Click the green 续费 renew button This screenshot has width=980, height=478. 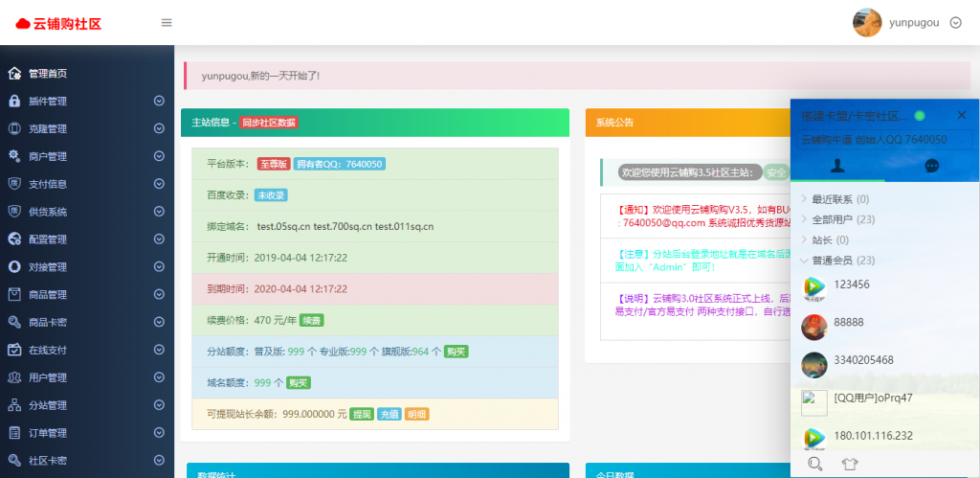pos(310,320)
